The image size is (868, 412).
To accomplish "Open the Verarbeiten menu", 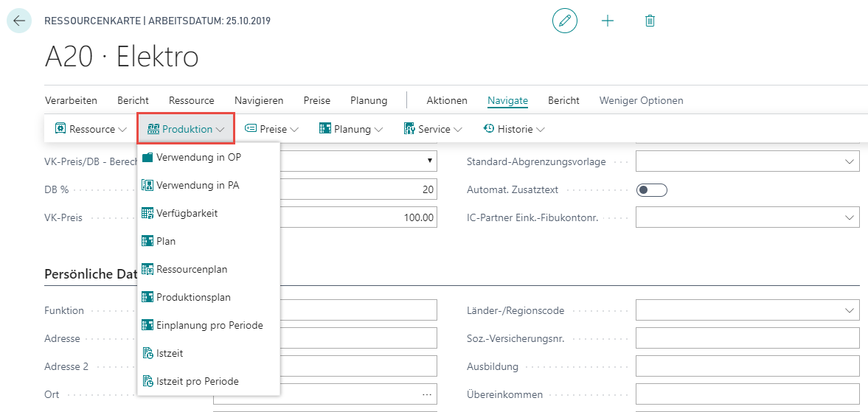I will coord(71,101).
